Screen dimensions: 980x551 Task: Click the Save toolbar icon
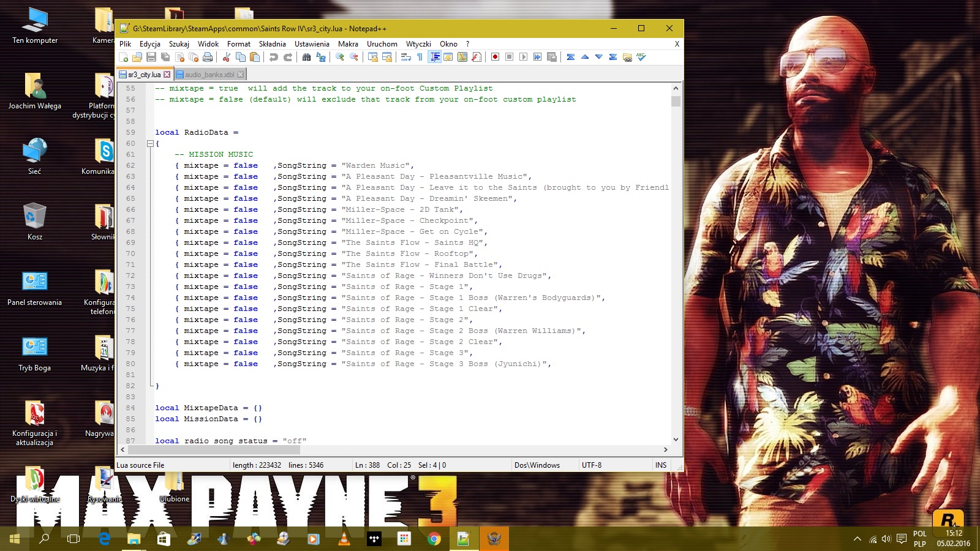click(x=151, y=57)
